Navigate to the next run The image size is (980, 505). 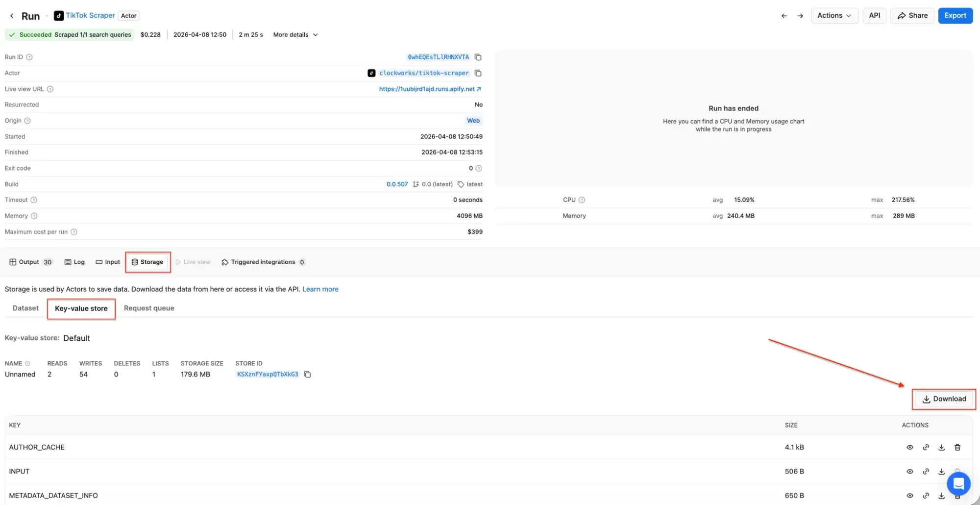point(801,15)
